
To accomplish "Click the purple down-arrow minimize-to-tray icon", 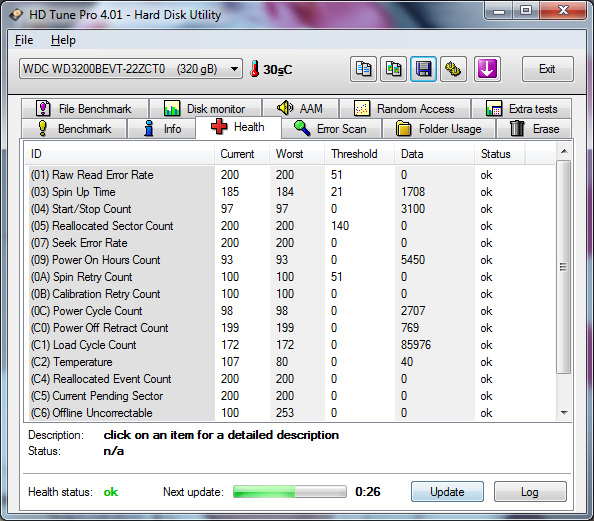I will (487, 69).
